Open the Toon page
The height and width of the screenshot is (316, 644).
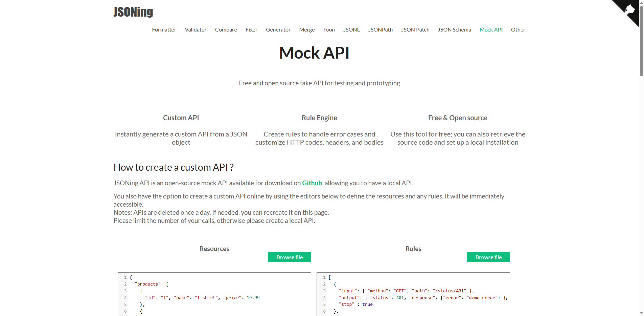click(329, 30)
